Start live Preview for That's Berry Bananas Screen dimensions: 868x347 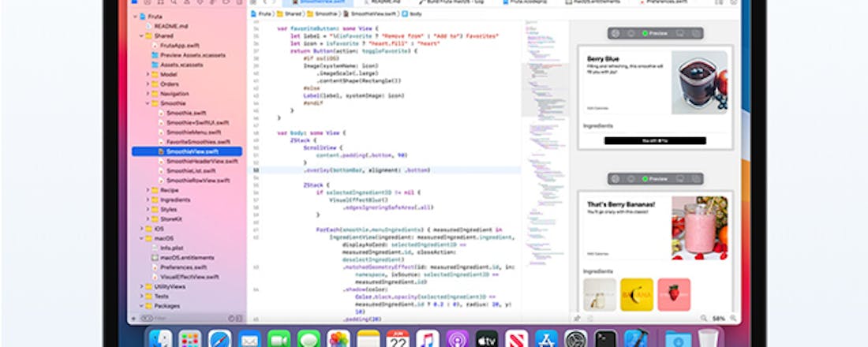click(x=655, y=179)
